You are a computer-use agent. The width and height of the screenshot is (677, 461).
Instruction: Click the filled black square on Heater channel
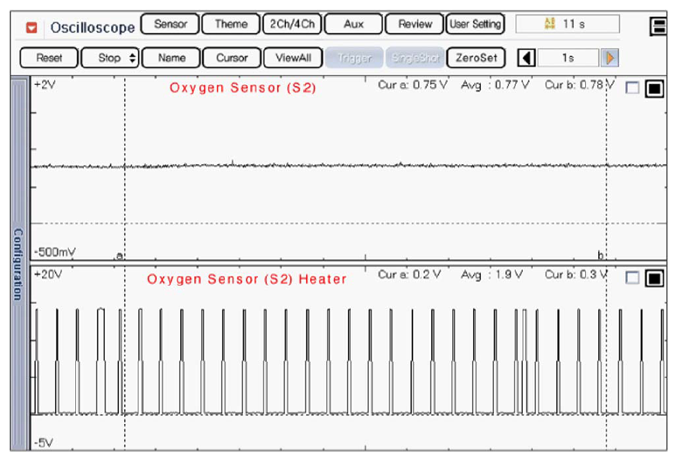click(x=654, y=279)
